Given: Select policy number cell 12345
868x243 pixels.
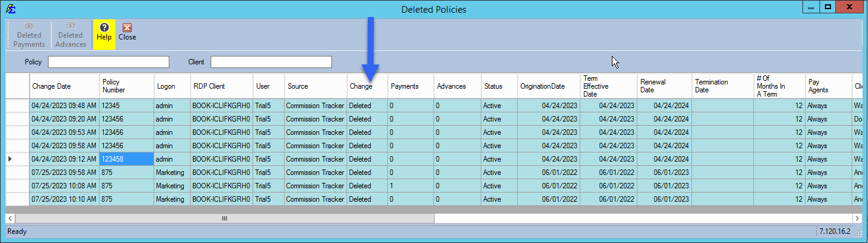Looking at the screenshot, I should [126, 106].
